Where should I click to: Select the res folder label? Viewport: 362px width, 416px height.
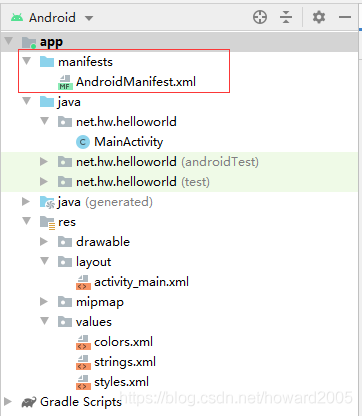click(x=67, y=222)
